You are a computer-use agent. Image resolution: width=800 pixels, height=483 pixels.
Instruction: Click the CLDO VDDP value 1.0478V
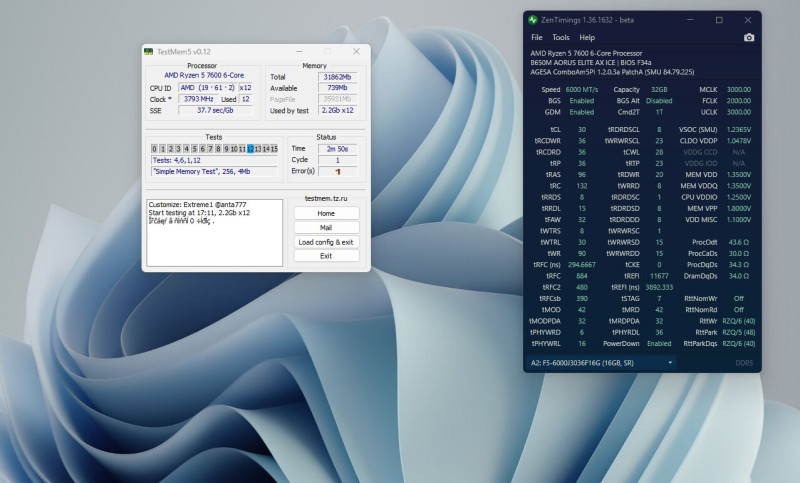click(738, 141)
